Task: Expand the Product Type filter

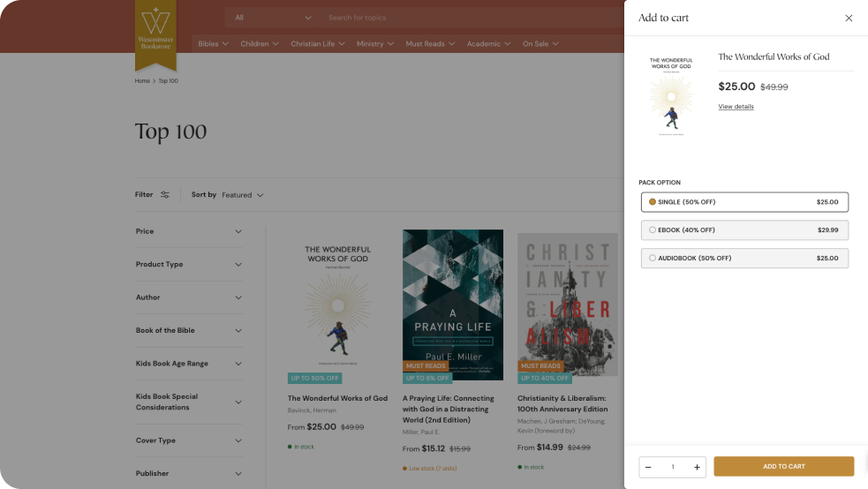Action: point(189,265)
